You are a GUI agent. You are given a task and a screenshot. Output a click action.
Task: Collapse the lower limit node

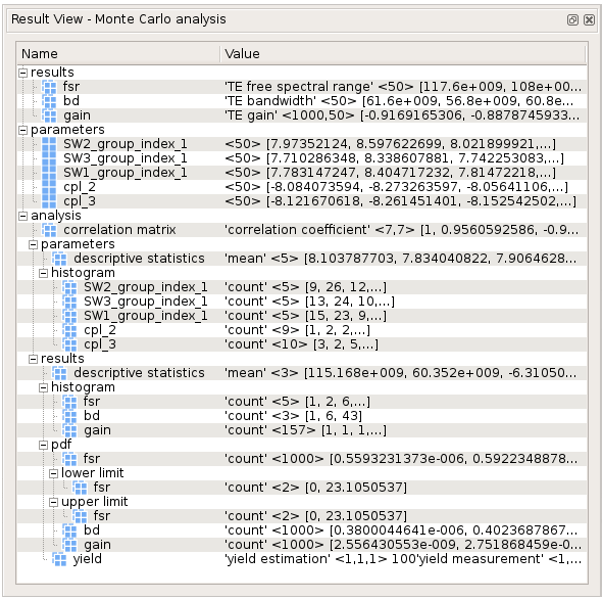[54, 474]
